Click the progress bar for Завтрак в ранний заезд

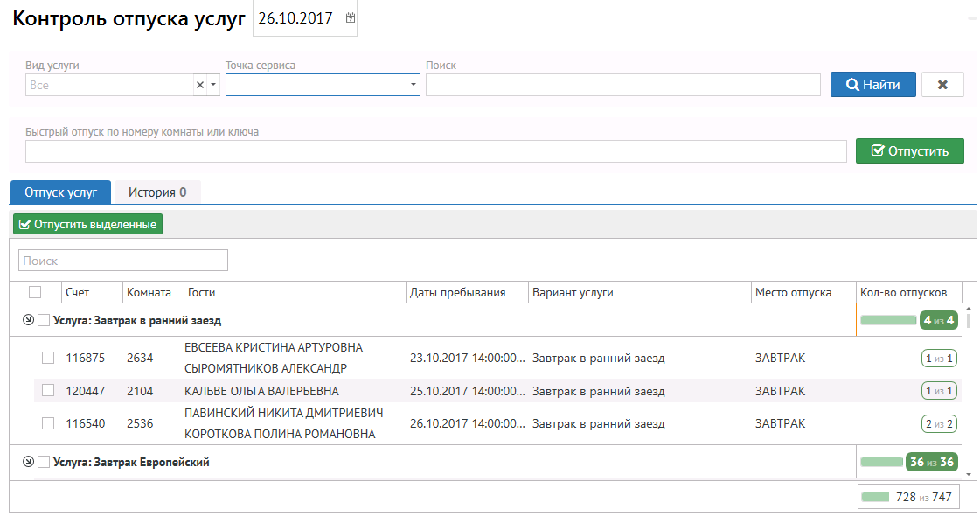point(888,320)
